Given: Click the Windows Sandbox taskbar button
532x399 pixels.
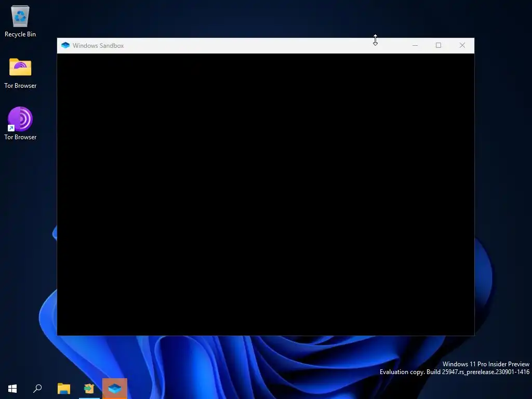Looking at the screenshot, I should click(x=115, y=389).
